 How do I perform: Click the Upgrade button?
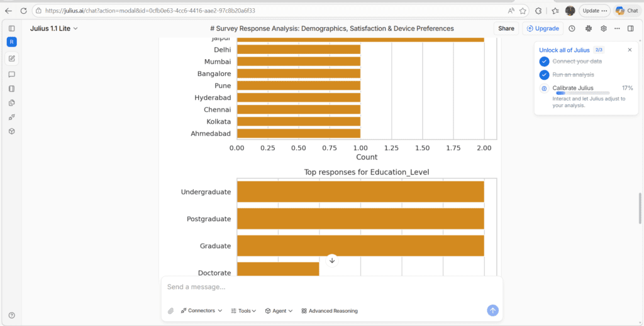543,28
